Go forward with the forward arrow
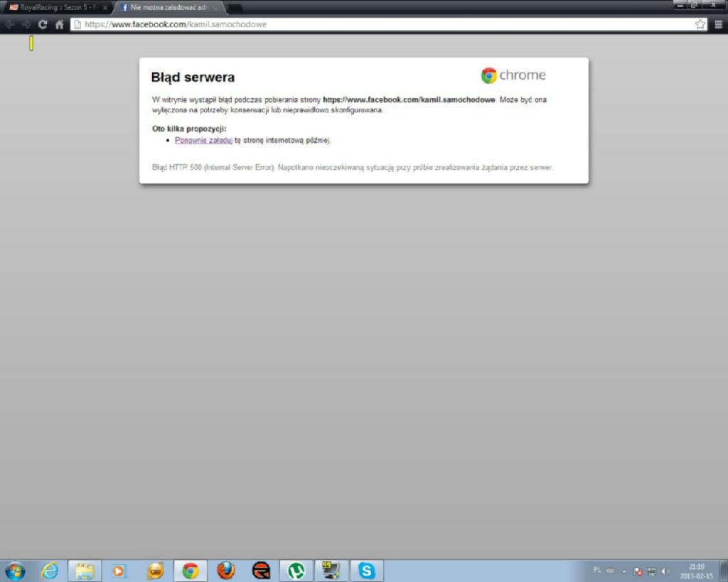Viewport: 728px width, 582px height. coord(26,24)
